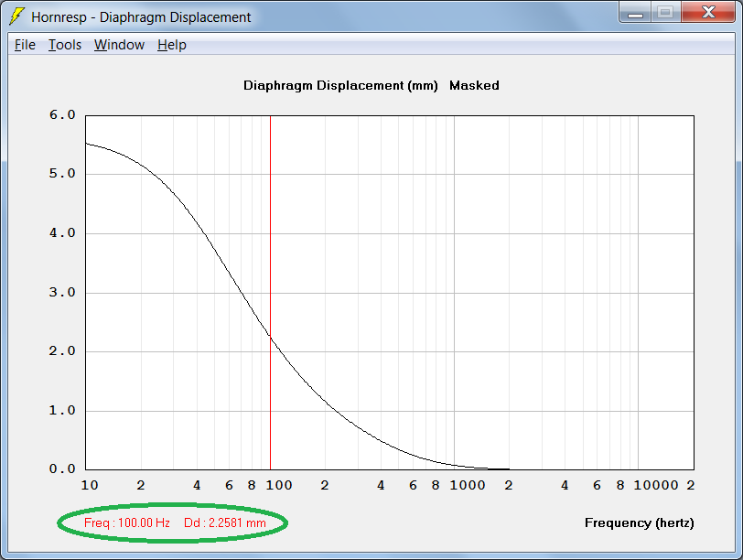Open the Window menu
This screenshot has height=560, width=743.
[119, 45]
